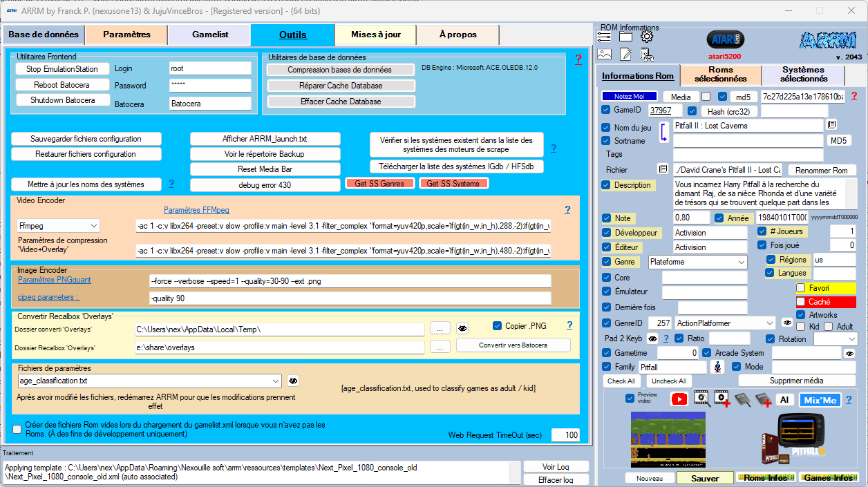Enable creating empty Rom files checkbox

click(x=17, y=430)
